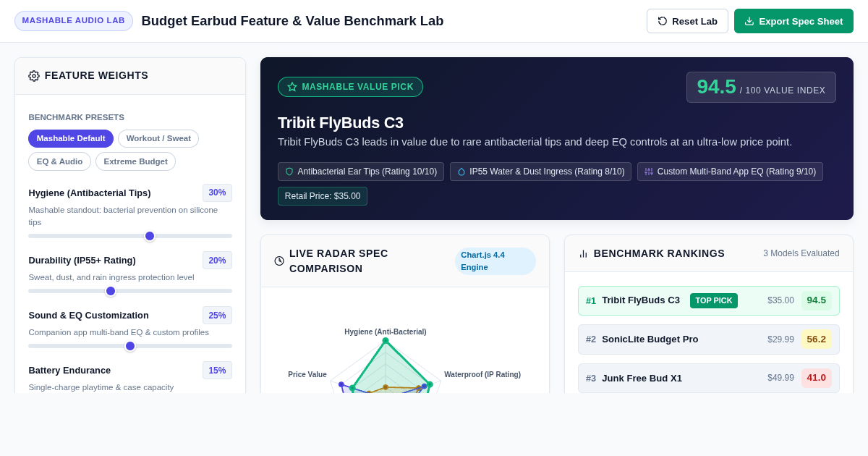Click the bar chart icon beside Benchmark Rankings
This screenshot has height=456, width=868.
[x=584, y=253]
